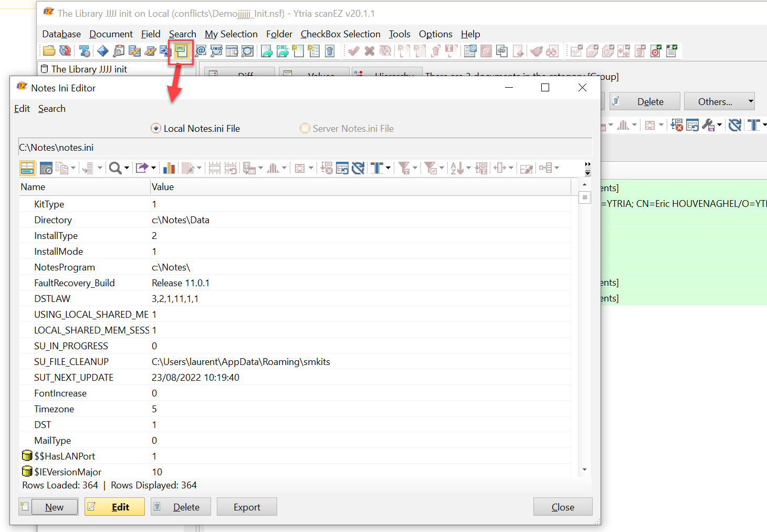
Task: Click the grid view icon in editor toolbar
Action: (27, 168)
